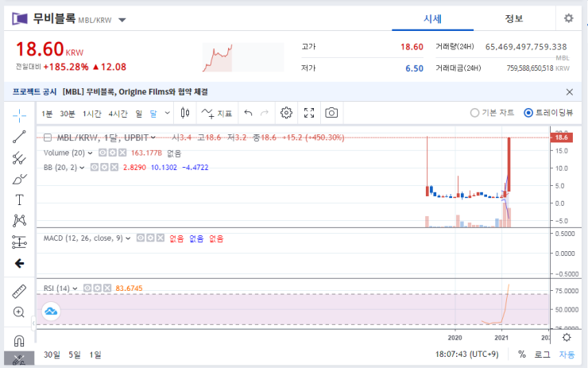Open Volume indicator settings gear
Image resolution: width=588 pixels, height=368 pixels.
click(112, 153)
